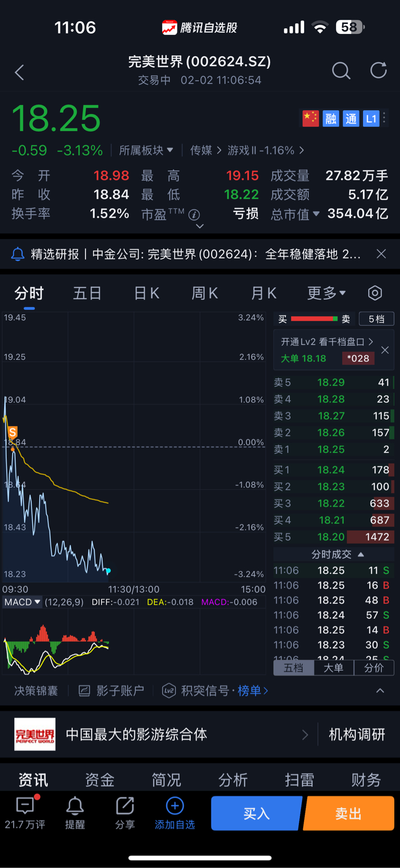Tap the L1 quote level badge
The image size is (400, 868).
coord(371,118)
